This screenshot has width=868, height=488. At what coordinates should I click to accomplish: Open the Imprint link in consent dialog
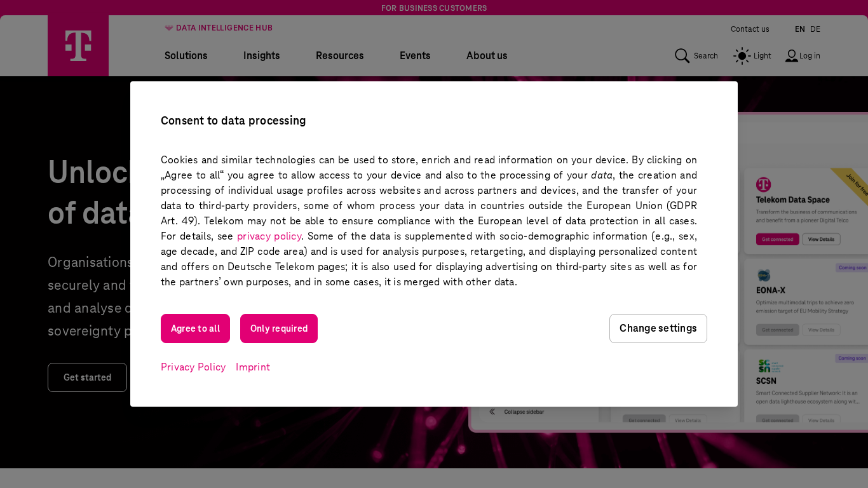(x=253, y=367)
